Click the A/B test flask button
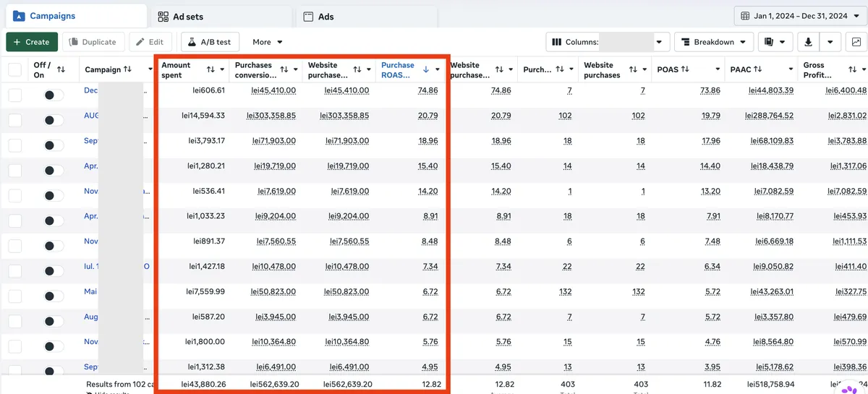The image size is (868, 394). [x=210, y=42]
